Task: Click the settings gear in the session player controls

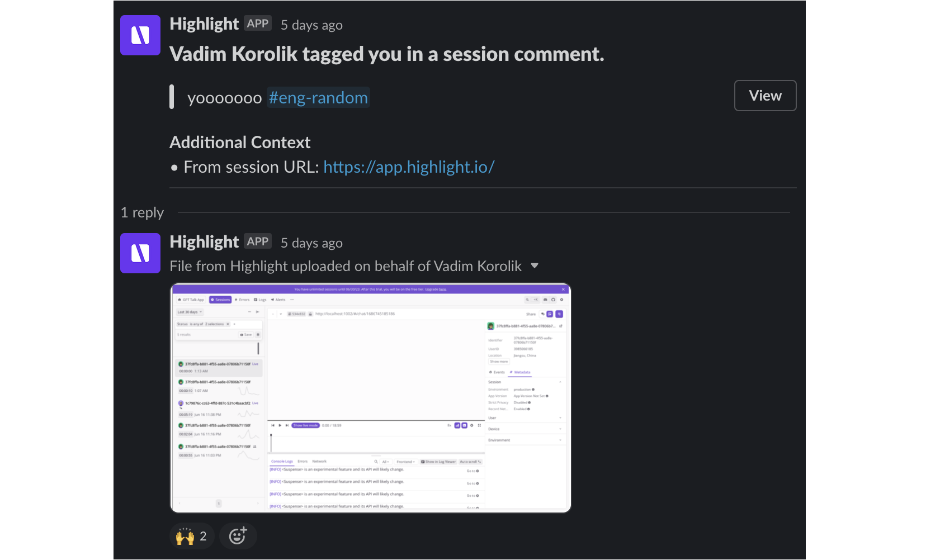Action: [x=471, y=425]
